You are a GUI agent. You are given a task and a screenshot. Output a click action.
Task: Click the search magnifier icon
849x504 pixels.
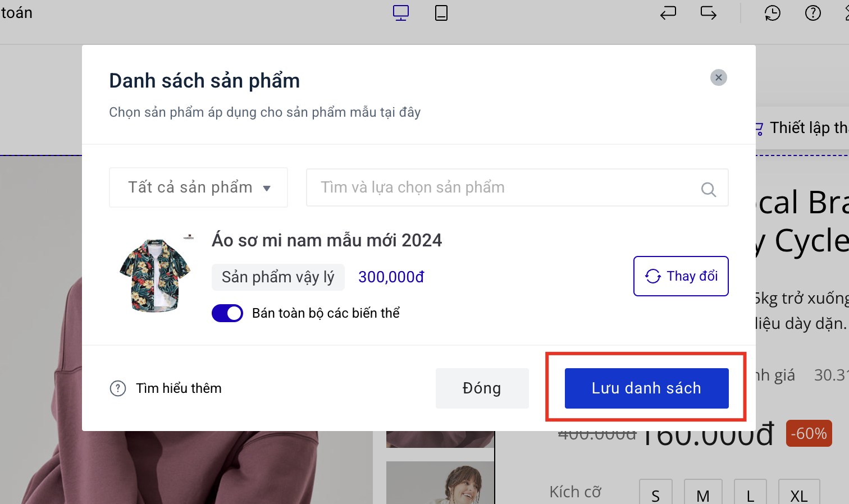click(x=709, y=189)
